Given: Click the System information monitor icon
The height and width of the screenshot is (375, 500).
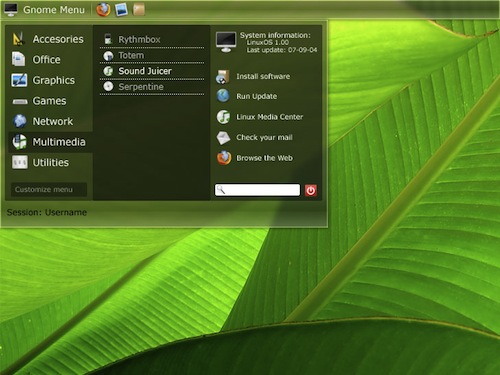Looking at the screenshot, I should [x=226, y=42].
